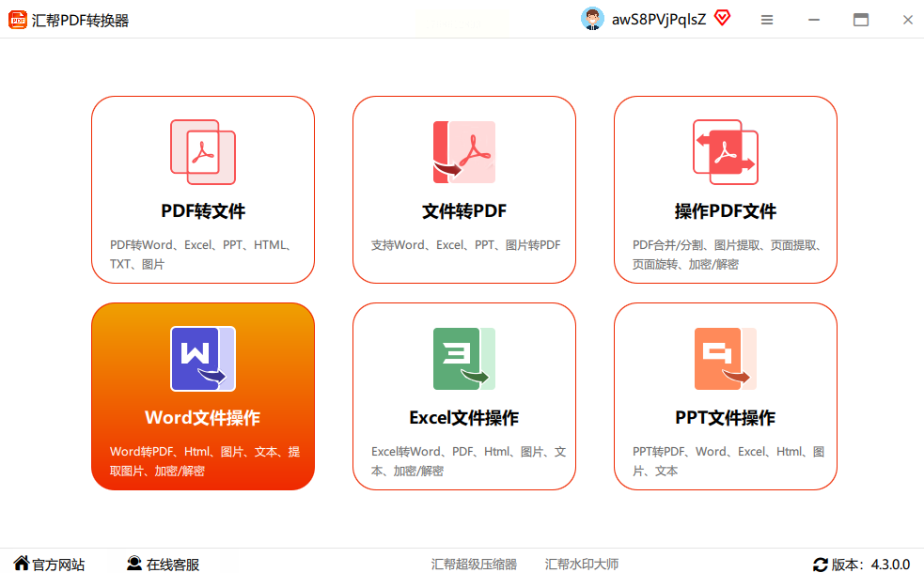Screen dimensions: 924x573
Task: Select the Excel文件操作 title label
Action: (x=463, y=418)
